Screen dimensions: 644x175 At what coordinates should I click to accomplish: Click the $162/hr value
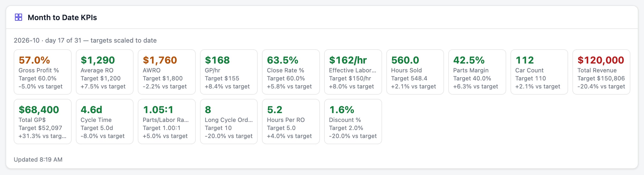tap(348, 60)
